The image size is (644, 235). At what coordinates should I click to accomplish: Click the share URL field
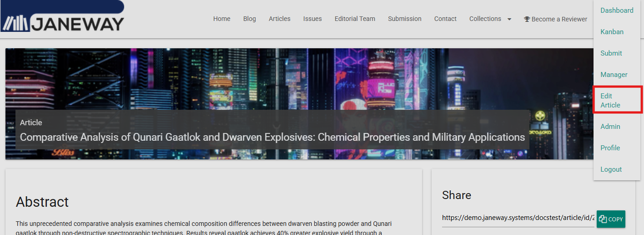pyautogui.click(x=518, y=218)
